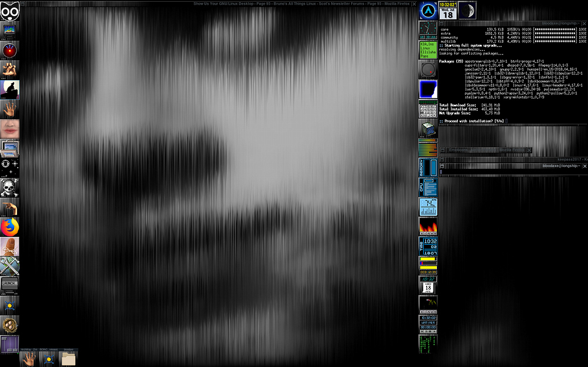Click the flaming wmfire dockapp
The width and height of the screenshot is (588, 367).
pyautogui.click(x=428, y=226)
